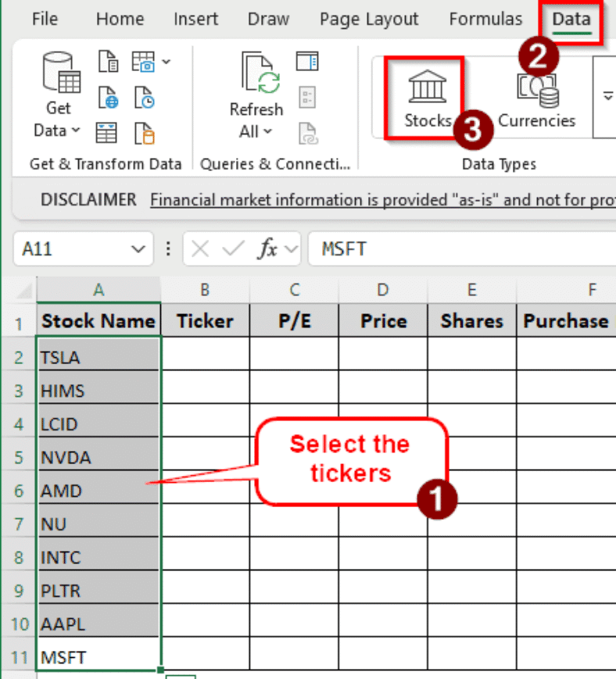The width and height of the screenshot is (616, 679).
Task: Select the Data tab
Action: click(x=571, y=20)
